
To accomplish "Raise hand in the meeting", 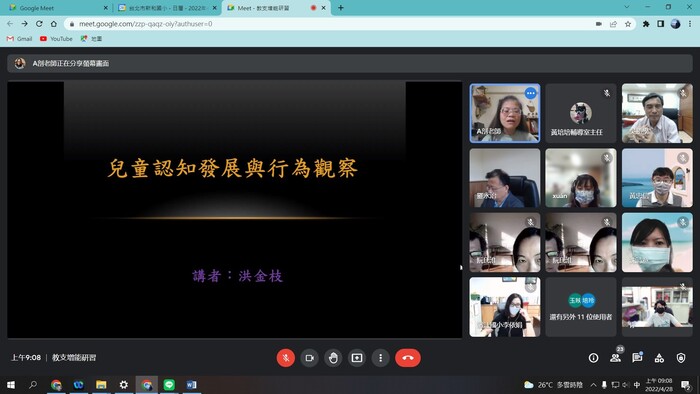I will (333, 358).
